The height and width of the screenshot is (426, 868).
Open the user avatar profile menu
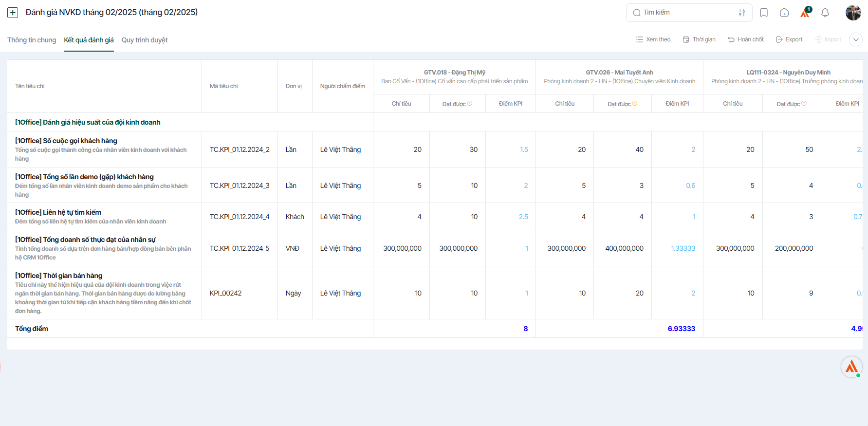click(x=853, y=13)
